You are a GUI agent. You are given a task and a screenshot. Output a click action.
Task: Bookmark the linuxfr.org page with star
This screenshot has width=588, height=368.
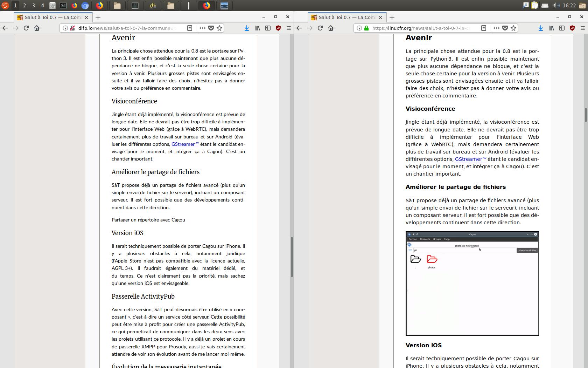[x=513, y=28]
